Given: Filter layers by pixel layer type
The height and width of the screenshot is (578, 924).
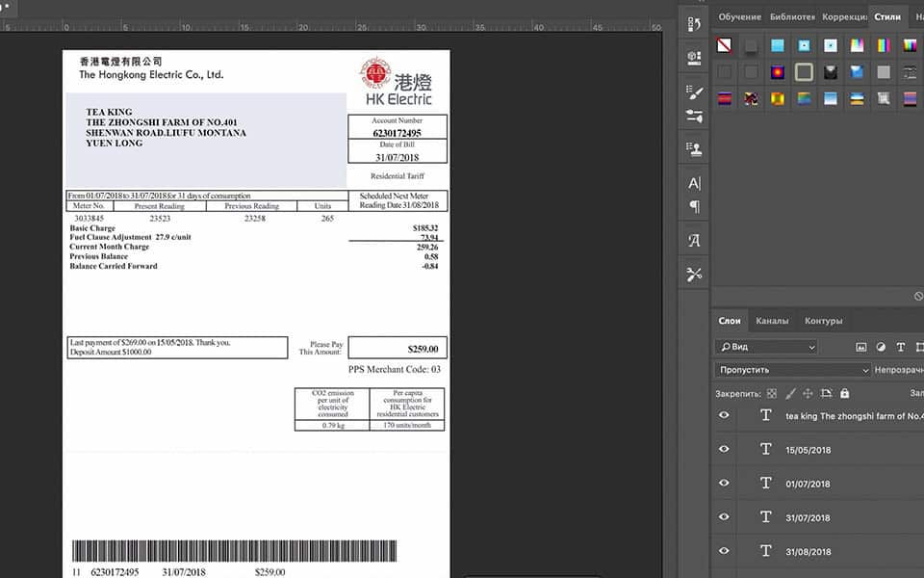Looking at the screenshot, I should point(860,347).
